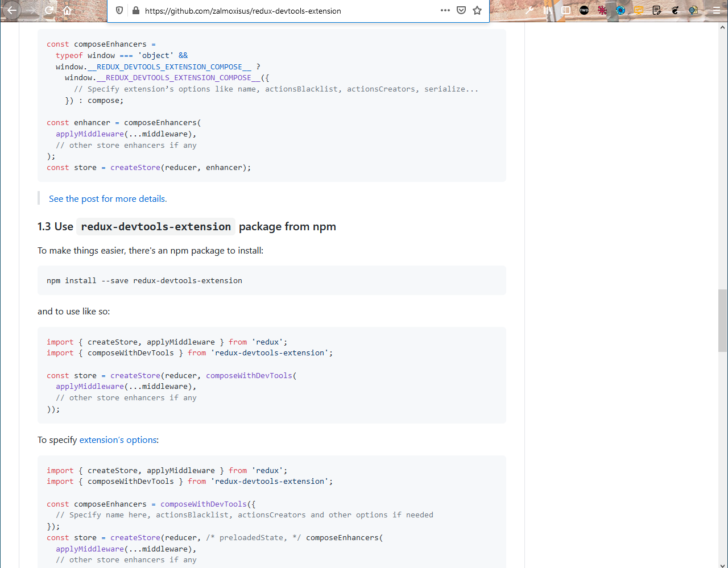Image resolution: width=728 pixels, height=568 pixels.
Task: Open the TWD extension
Action: coord(584,10)
